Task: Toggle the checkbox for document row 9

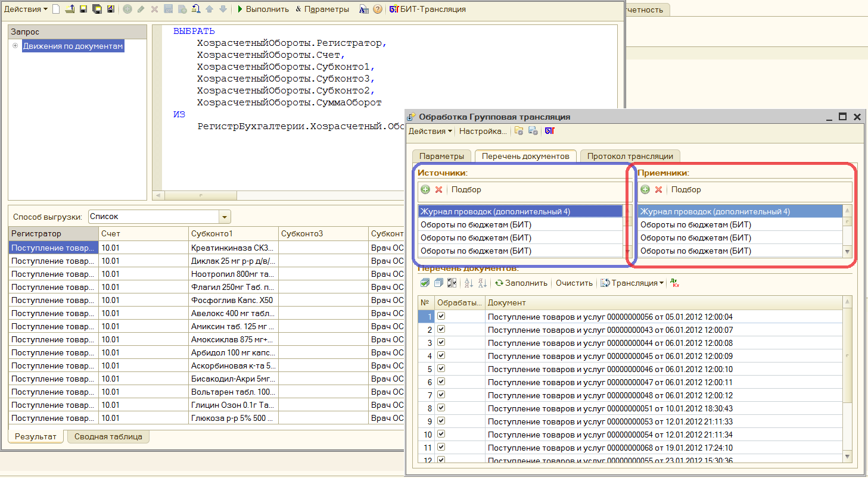Action: (441, 421)
